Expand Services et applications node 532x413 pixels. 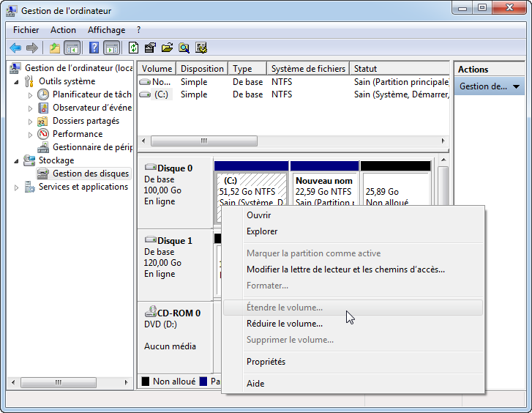pyautogui.click(x=18, y=187)
